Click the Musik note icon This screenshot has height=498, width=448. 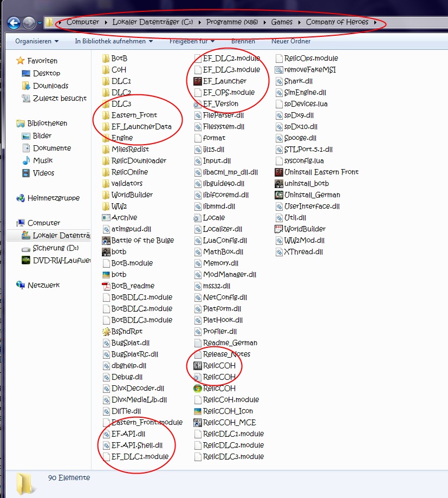[x=25, y=160]
